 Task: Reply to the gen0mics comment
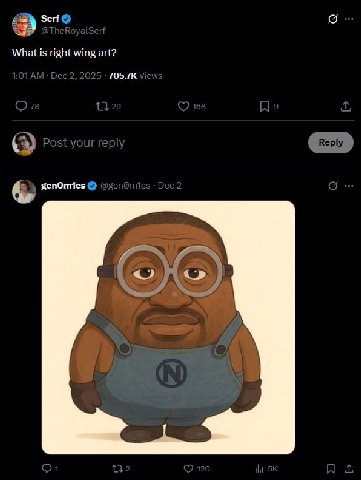[x=47, y=468]
